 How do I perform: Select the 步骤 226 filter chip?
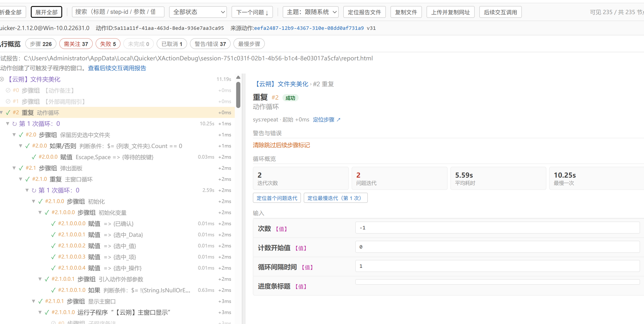[x=41, y=44]
